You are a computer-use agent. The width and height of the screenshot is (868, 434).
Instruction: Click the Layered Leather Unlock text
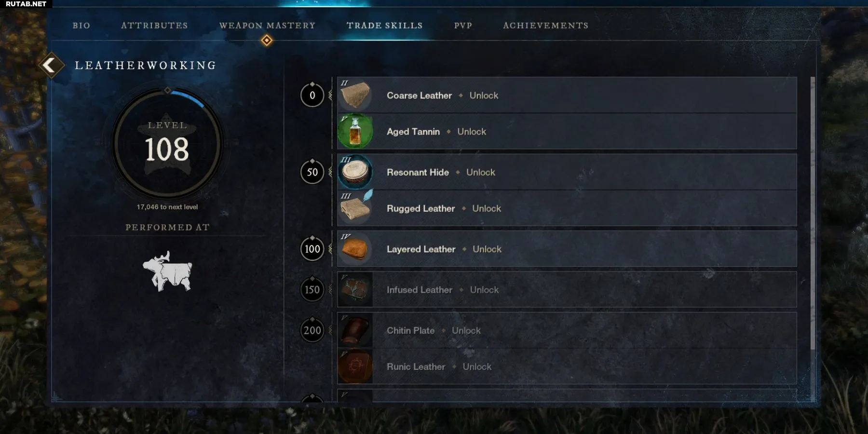[487, 249]
